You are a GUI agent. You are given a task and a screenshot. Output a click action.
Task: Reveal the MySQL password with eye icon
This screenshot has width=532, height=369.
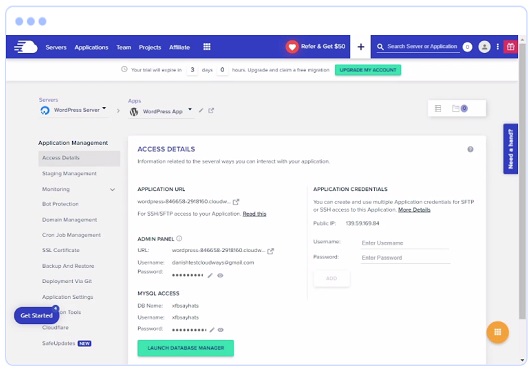coord(221,330)
